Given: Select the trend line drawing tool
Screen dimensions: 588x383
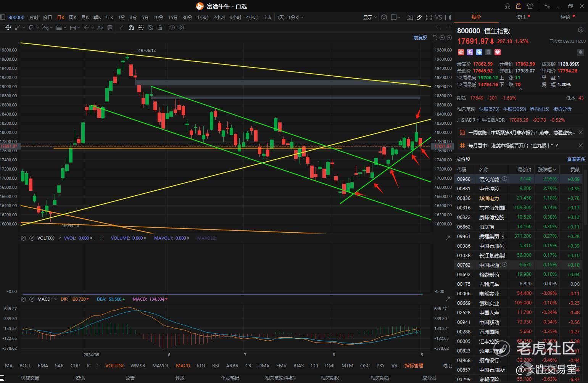Looking at the screenshot, I should pyautogui.click(x=18, y=27).
